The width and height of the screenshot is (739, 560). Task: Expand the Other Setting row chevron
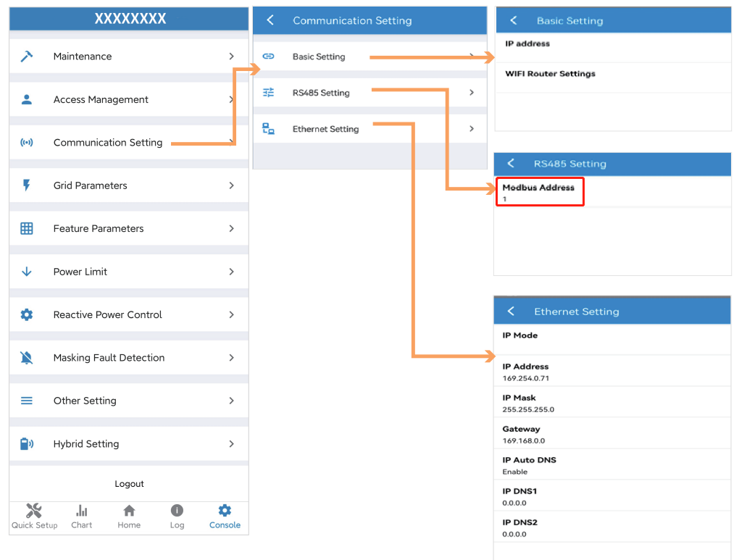tap(231, 401)
